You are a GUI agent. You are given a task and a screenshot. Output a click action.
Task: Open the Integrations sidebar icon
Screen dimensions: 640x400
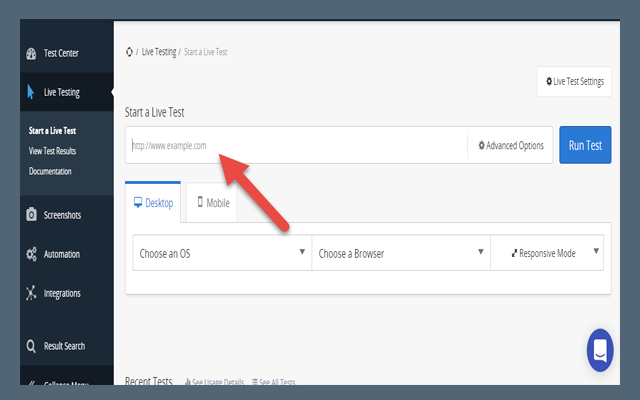pyautogui.click(x=31, y=293)
